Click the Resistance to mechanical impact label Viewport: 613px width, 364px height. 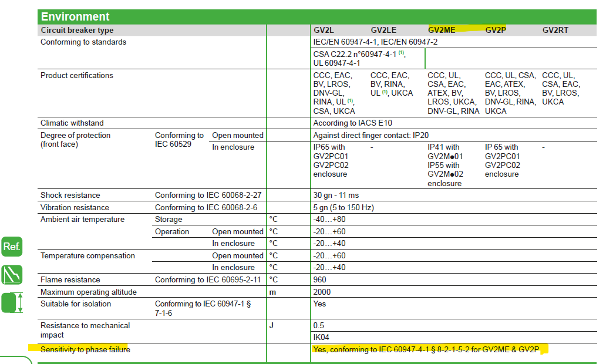coord(85,331)
